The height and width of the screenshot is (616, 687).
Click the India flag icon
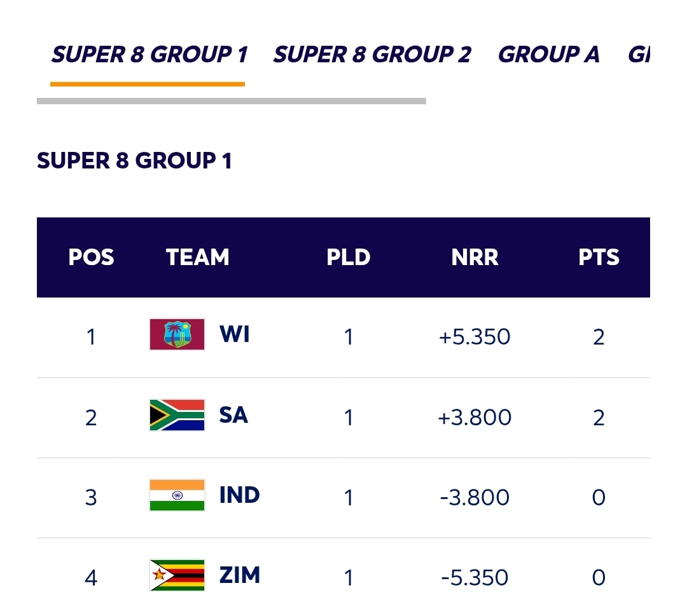coord(176,495)
